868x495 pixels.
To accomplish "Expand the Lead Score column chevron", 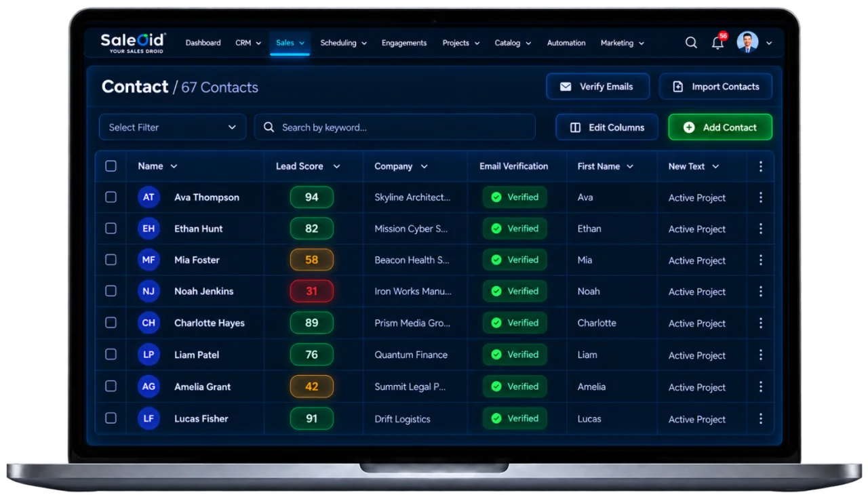I will 336,166.
